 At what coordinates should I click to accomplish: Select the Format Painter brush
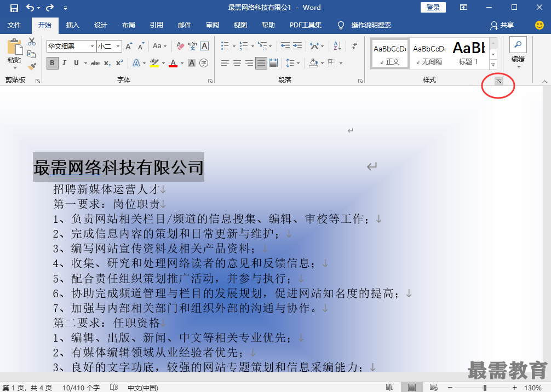pyautogui.click(x=32, y=66)
